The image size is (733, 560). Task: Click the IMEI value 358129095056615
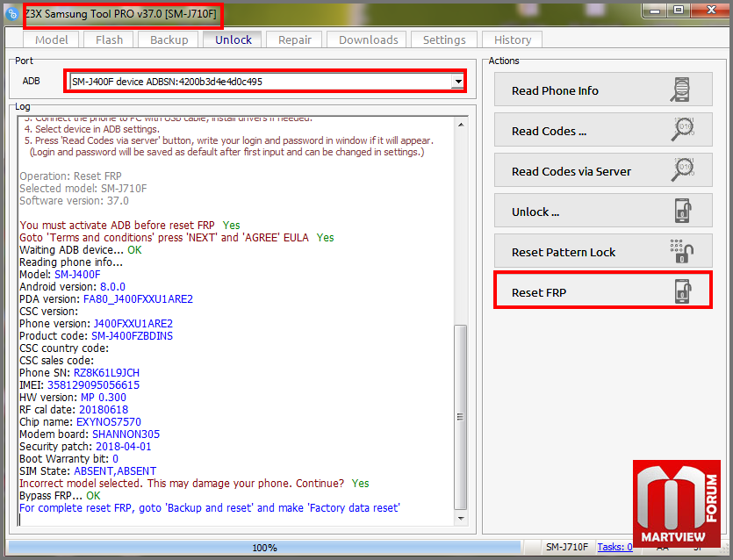(x=94, y=385)
